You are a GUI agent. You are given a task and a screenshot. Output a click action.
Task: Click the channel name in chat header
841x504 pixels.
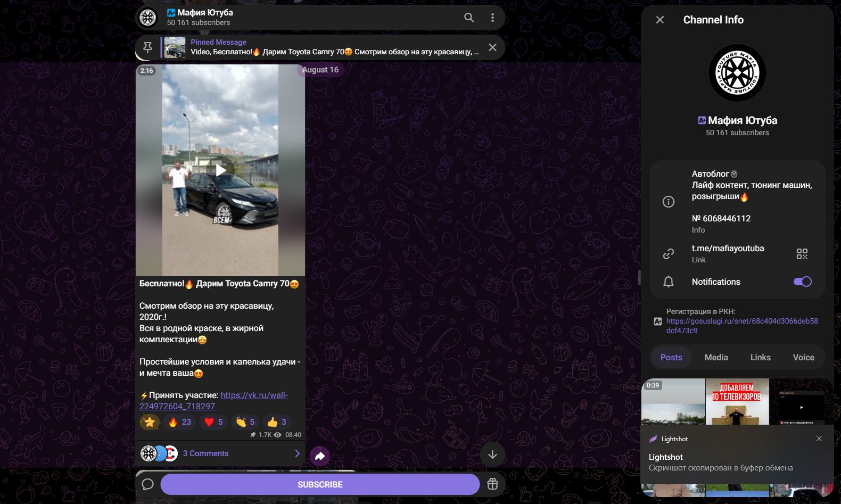coord(205,12)
